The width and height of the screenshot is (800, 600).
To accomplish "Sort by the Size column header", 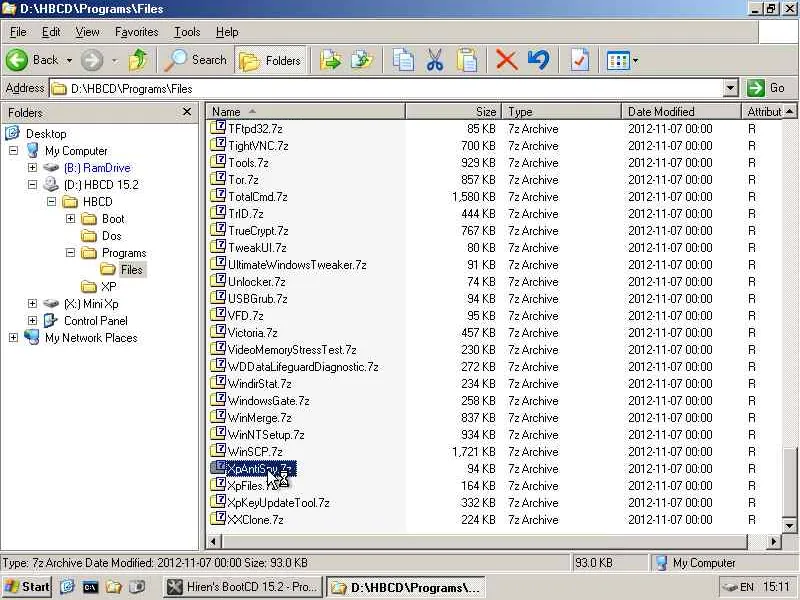I will (x=454, y=112).
